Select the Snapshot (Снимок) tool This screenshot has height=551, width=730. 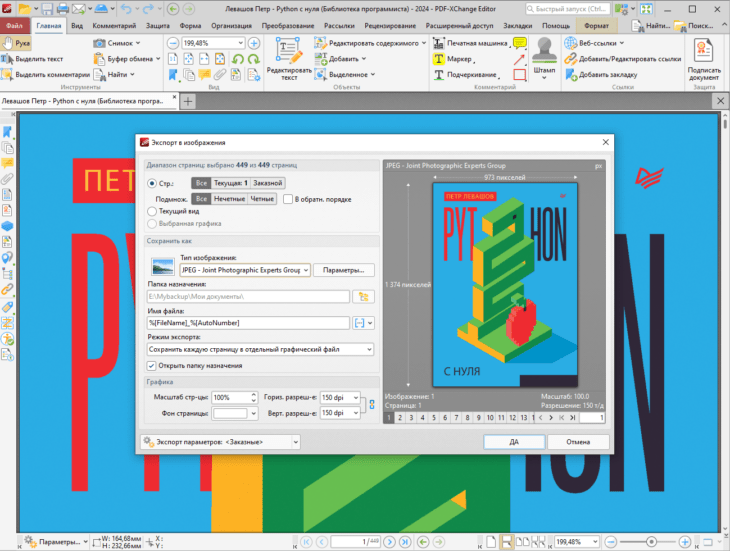116,43
